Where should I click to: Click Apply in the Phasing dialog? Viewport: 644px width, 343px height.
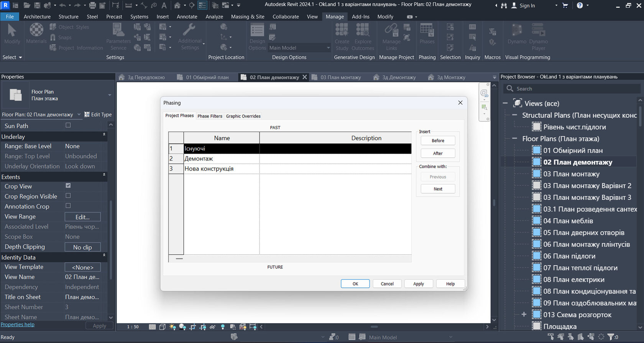[x=419, y=284]
